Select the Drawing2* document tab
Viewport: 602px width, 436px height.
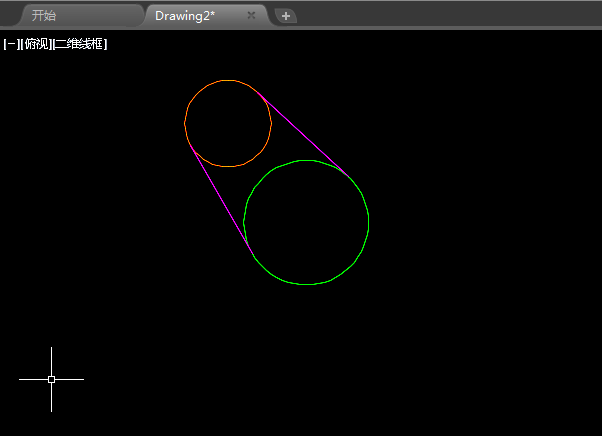(x=185, y=16)
